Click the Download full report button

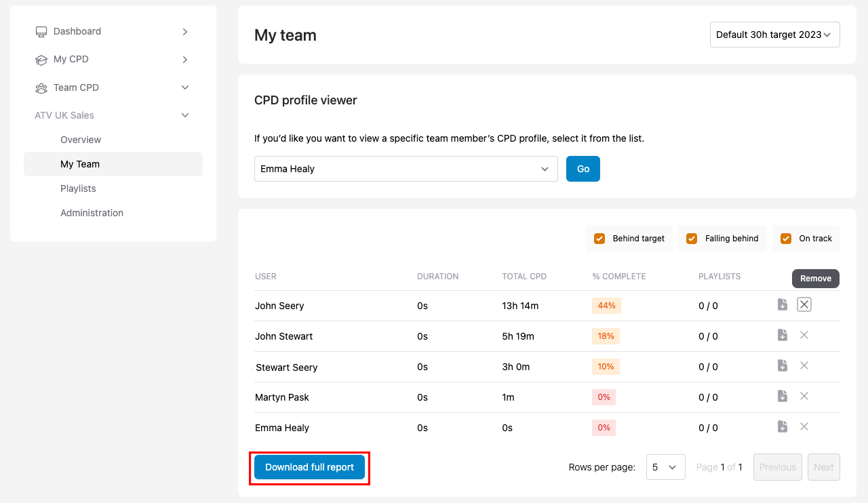[x=309, y=467]
